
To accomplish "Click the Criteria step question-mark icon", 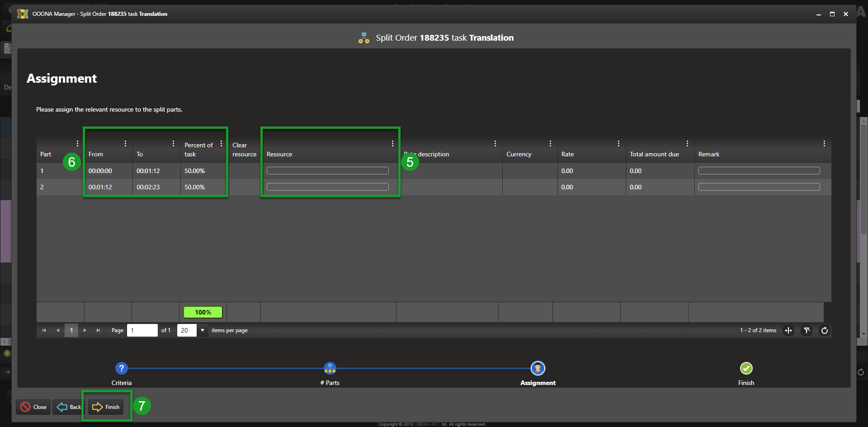I will 121,368.
